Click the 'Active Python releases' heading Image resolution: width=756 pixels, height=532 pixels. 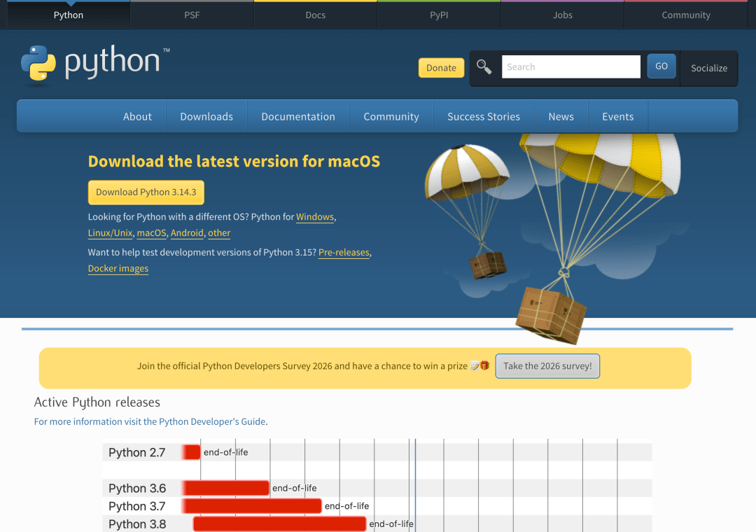(x=97, y=402)
